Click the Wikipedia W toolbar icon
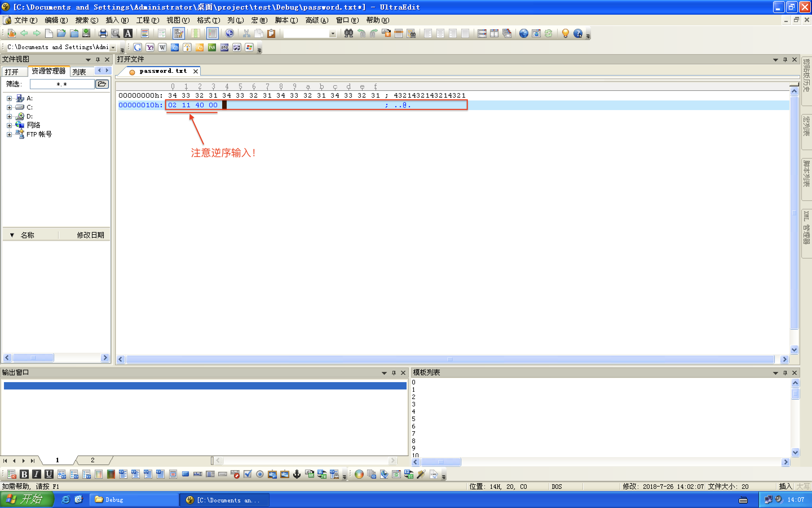This screenshot has height=508, width=812. (162, 47)
